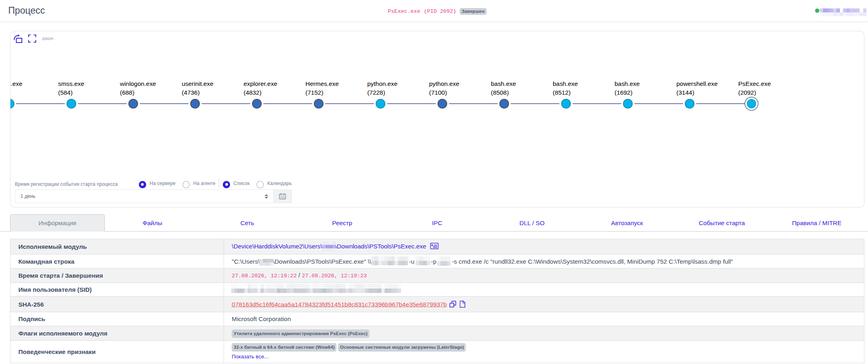
Task: Select the 'Список' radio option
Action: point(226,185)
